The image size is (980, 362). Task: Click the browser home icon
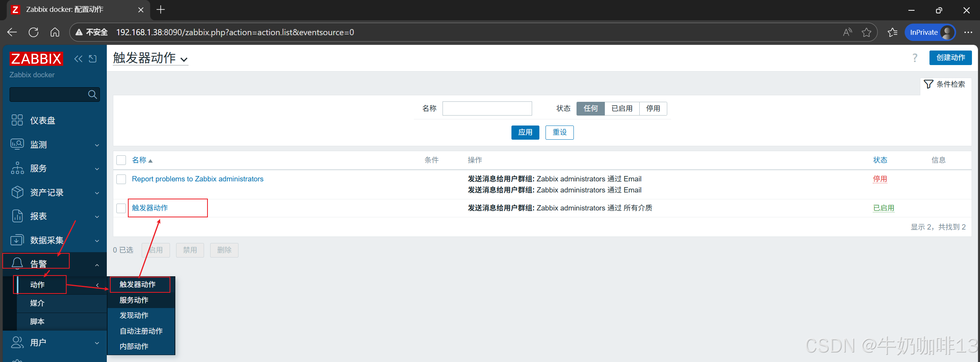pyautogui.click(x=55, y=32)
